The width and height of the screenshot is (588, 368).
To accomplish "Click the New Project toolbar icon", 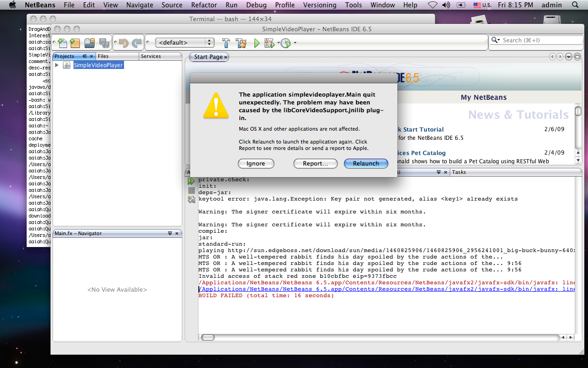I will point(75,43).
